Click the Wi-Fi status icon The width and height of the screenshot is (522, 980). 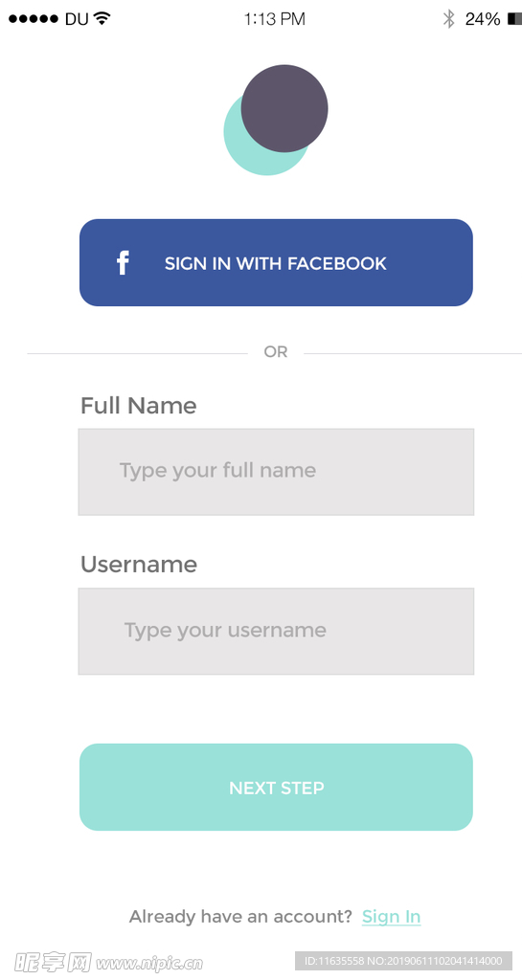pos(102,18)
